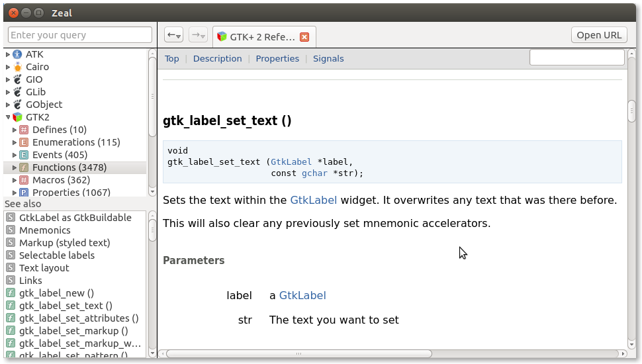Click function icon beside gtk_label_set_markup ()
This screenshot has height=364, width=642.
click(x=11, y=331)
